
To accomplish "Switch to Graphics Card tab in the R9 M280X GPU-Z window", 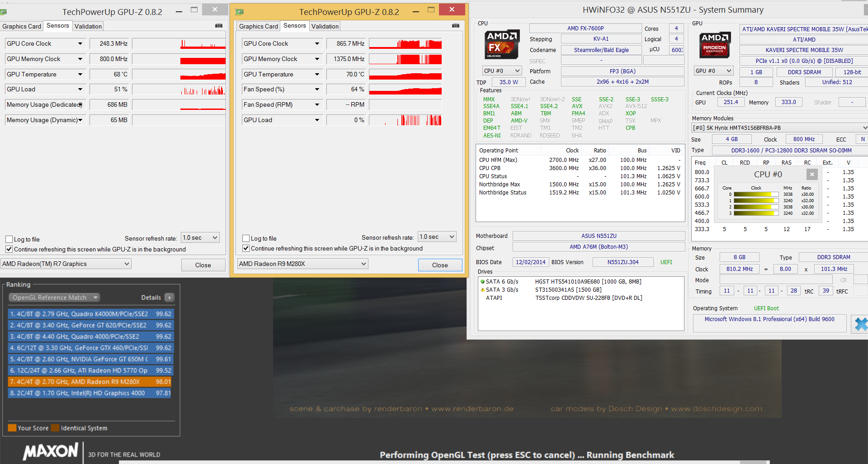I will click(x=259, y=26).
